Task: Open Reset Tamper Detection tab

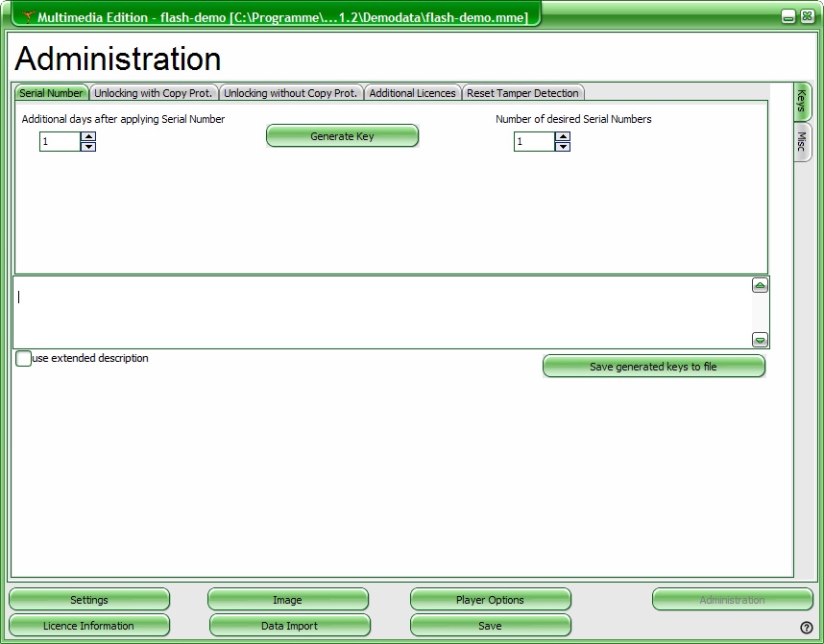Action: pos(522,93)
